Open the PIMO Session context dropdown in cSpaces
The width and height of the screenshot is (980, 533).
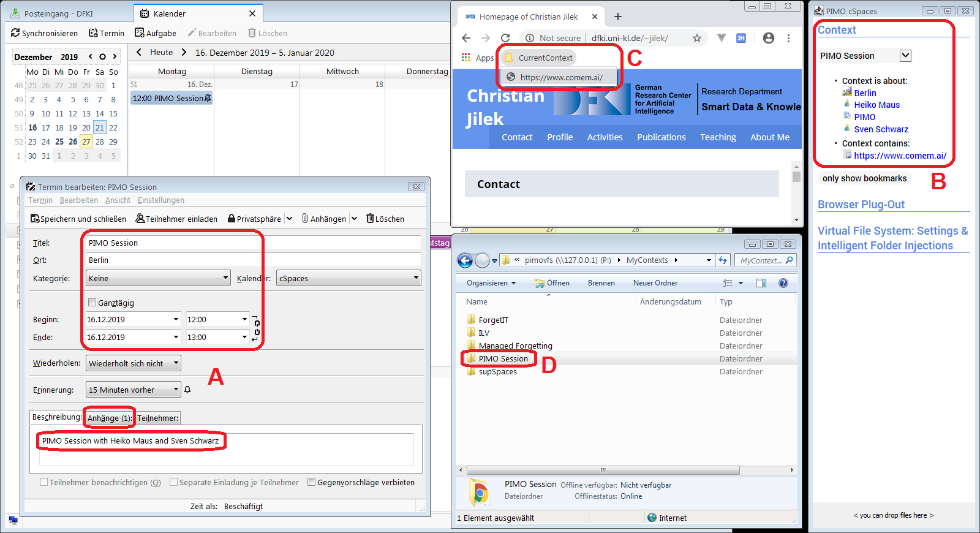pos(906,56)
